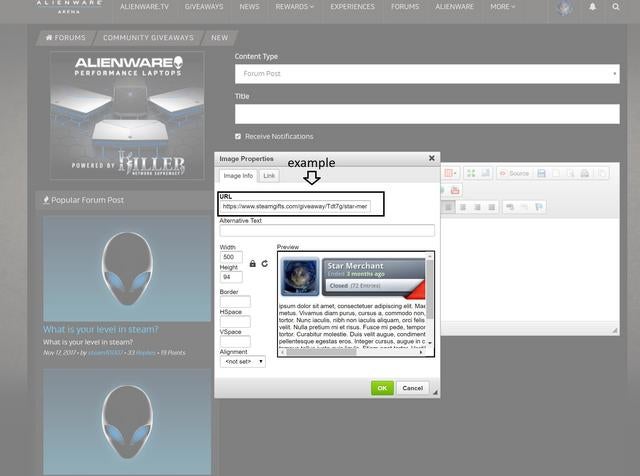The width and height of the screenshot is (640, 476).
Task: Select the align right icon
Action: 477,207
